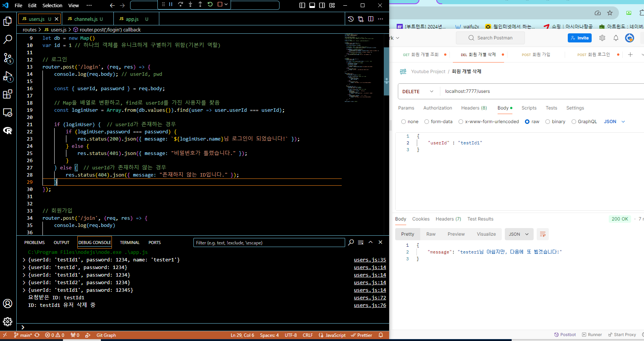
Task: Clear the debug console output
Action: point(361,242)
